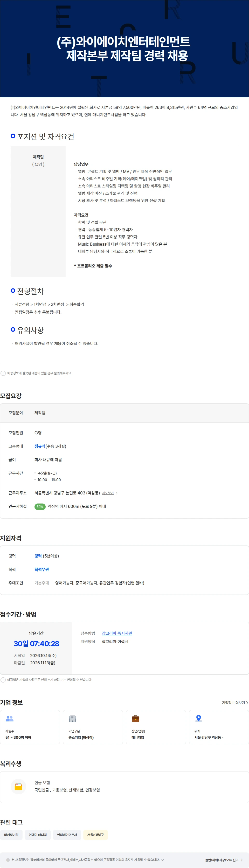Click the blue 경력 qualification link
This screenshot has width=249, height=868.
[38, 556]
